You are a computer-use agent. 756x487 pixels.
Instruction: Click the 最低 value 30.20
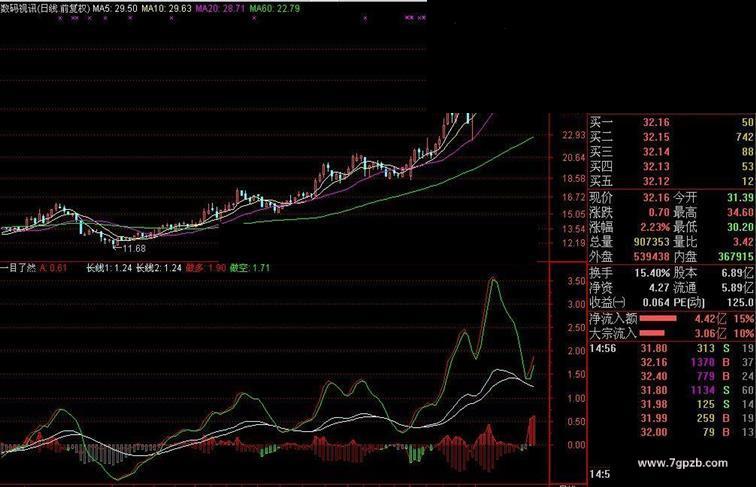(x=740, y=227)
